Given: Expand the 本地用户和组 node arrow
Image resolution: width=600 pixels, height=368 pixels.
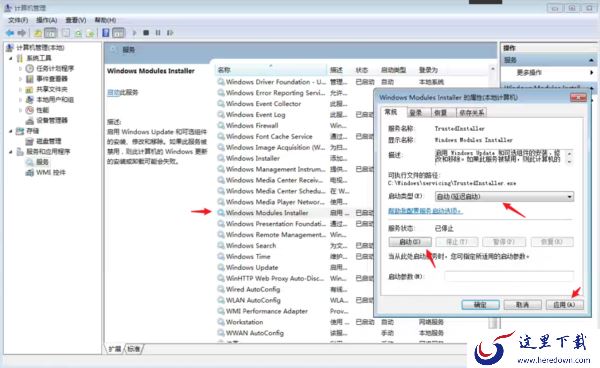Looking at the screenshot, I should click(21, 99).
